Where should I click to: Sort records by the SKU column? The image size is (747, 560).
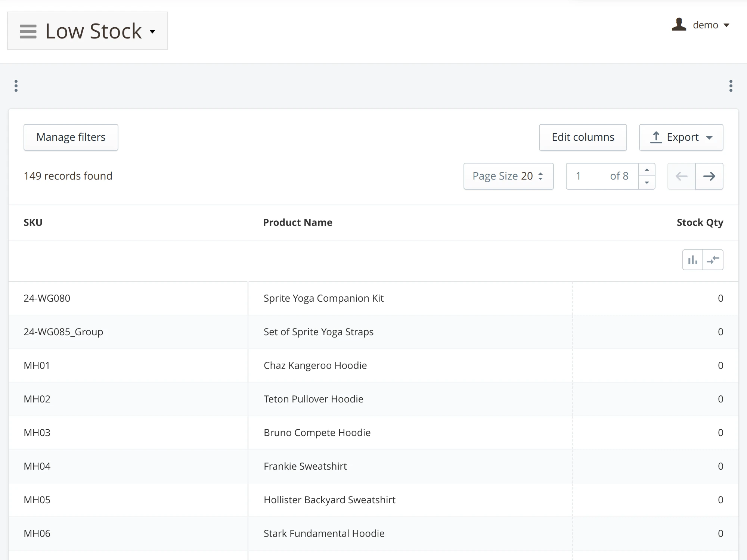coord(33,222)
